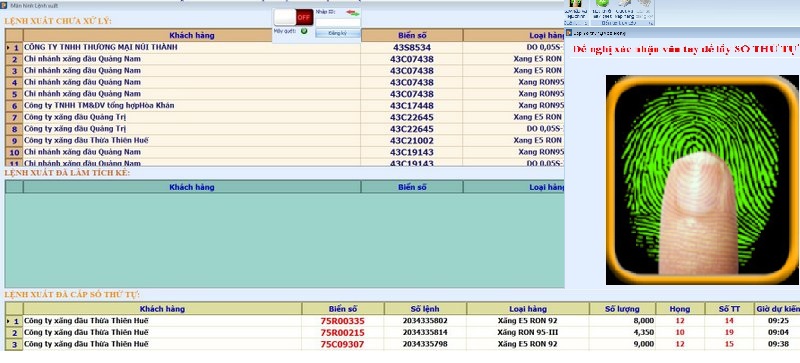Viewport: 800px width, 363px height.
Task: Click the Số TT value 15
Action: (x=729, y=344)
